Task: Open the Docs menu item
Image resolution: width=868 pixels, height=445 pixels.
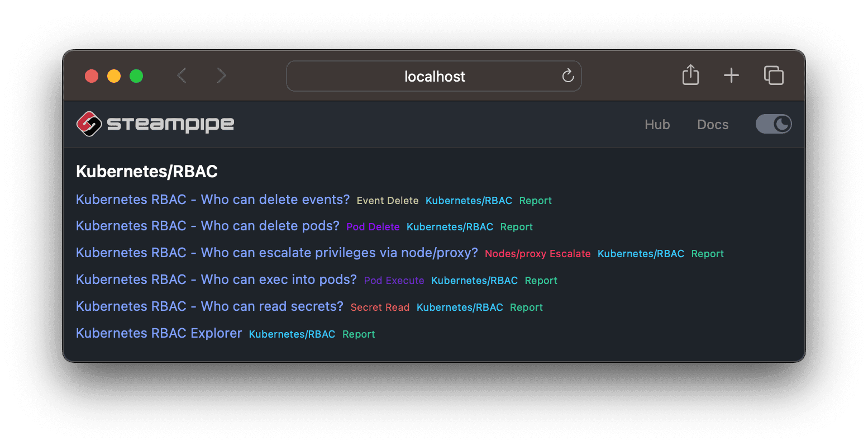Action: pyautogui.click(x=713, y=124)
